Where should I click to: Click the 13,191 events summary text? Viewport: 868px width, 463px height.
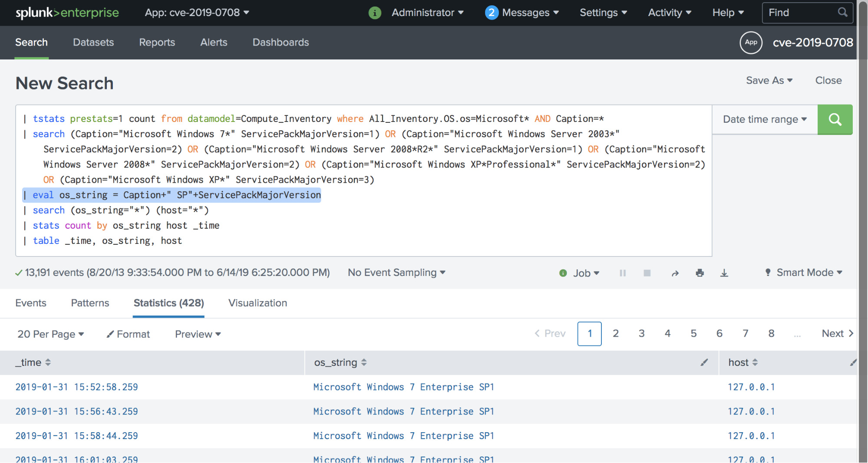pyautogui.click(x=177, y=273)
